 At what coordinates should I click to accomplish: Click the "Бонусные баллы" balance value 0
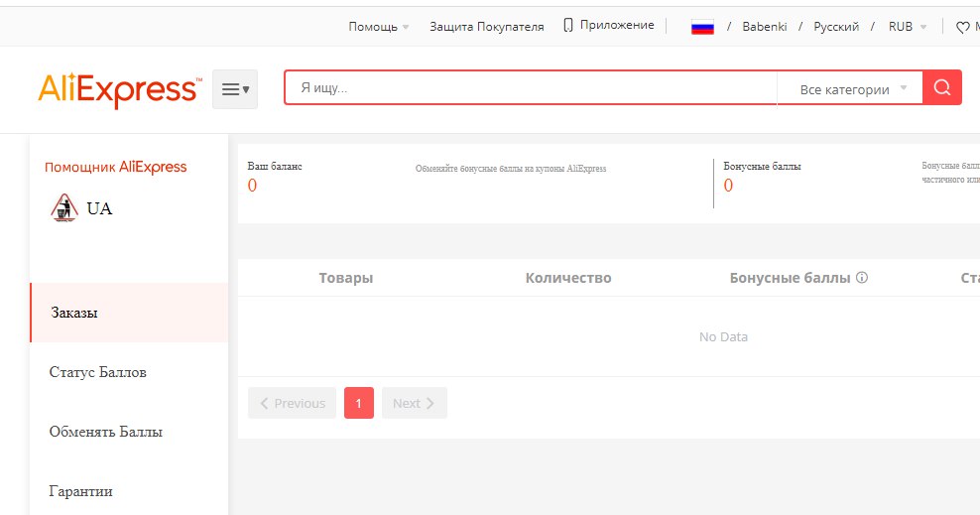pyautogui.click(x=728, y=185)
